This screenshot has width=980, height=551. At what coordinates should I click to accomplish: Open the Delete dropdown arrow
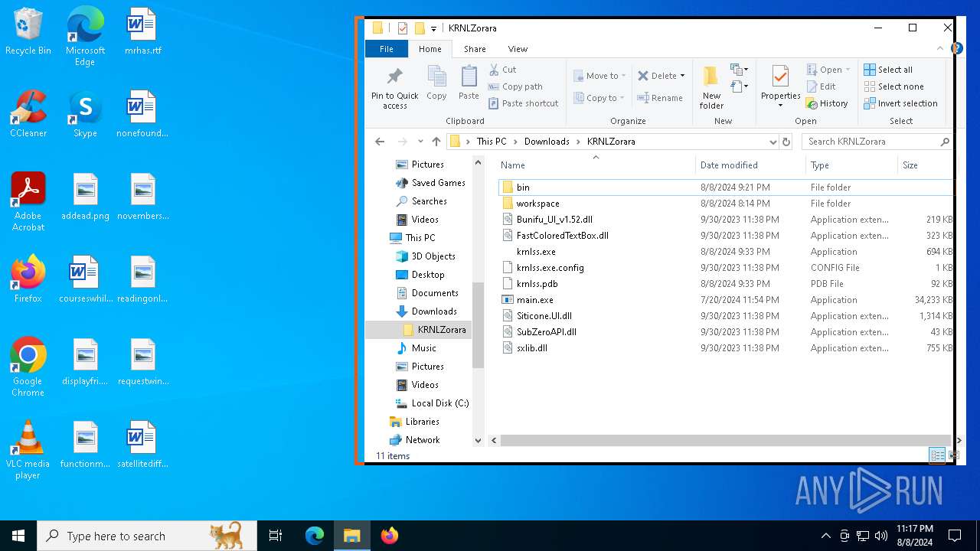click(x=682, y=76)
